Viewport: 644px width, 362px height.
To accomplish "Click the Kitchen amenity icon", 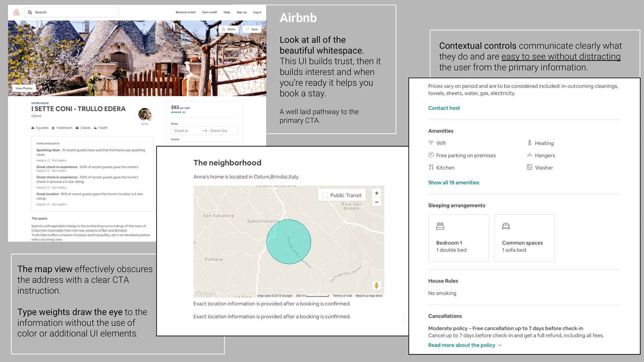I will pyautogui.click(x=431, y=167).
